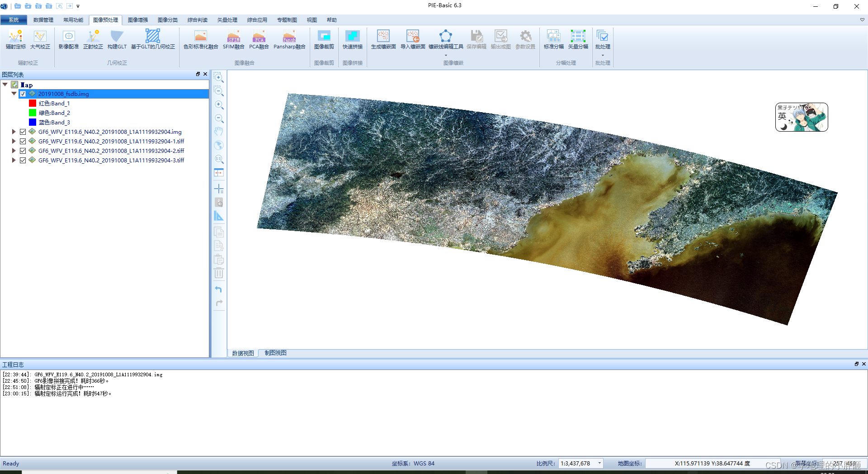Uncheck the L1A1119932904-2.tiff layer checkbox
This screenshot has width=868, height=474.
coord(23,151)
